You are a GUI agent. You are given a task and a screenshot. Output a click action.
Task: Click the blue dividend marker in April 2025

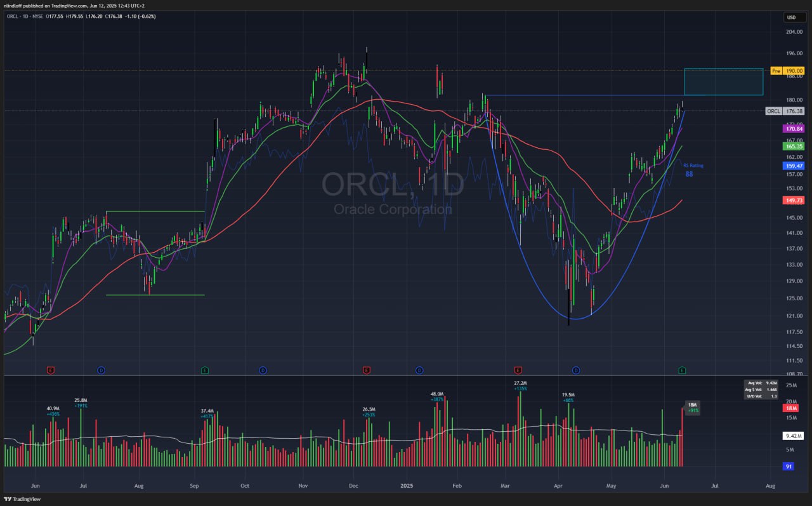click(x=576, y=370)
